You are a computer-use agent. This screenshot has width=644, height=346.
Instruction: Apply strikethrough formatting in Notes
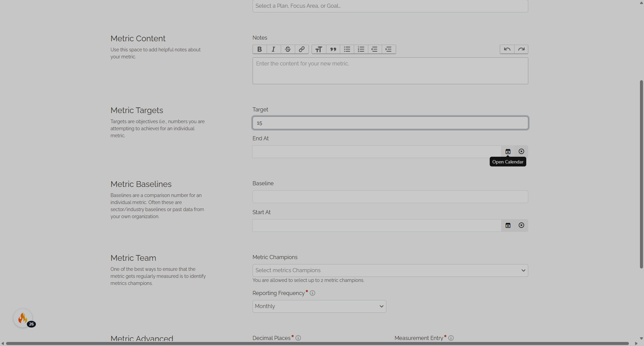pyautogui.click(x=288, y=49)
